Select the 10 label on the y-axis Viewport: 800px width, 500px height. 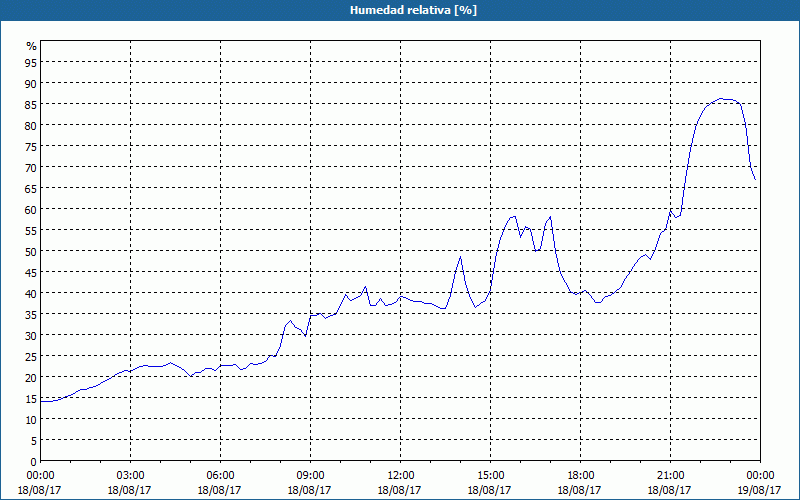click(32, 419)
